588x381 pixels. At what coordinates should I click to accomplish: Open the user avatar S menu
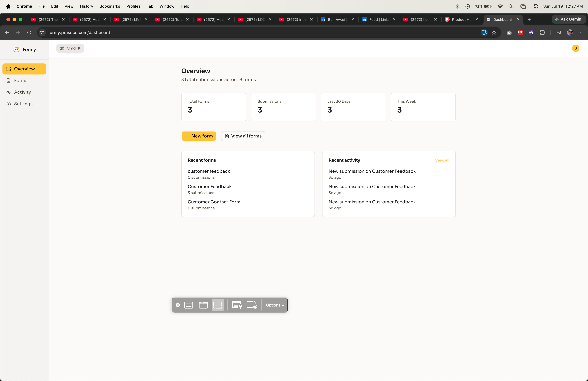click(x=575, y=48)
